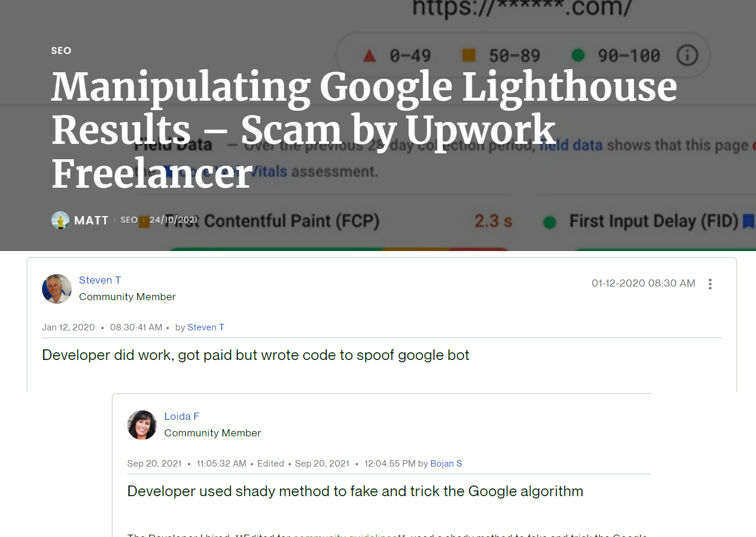This screenshot has width=756, height=537.
Task: Click the orange square 50-89 legend item
Action: (x=501, y=56)
